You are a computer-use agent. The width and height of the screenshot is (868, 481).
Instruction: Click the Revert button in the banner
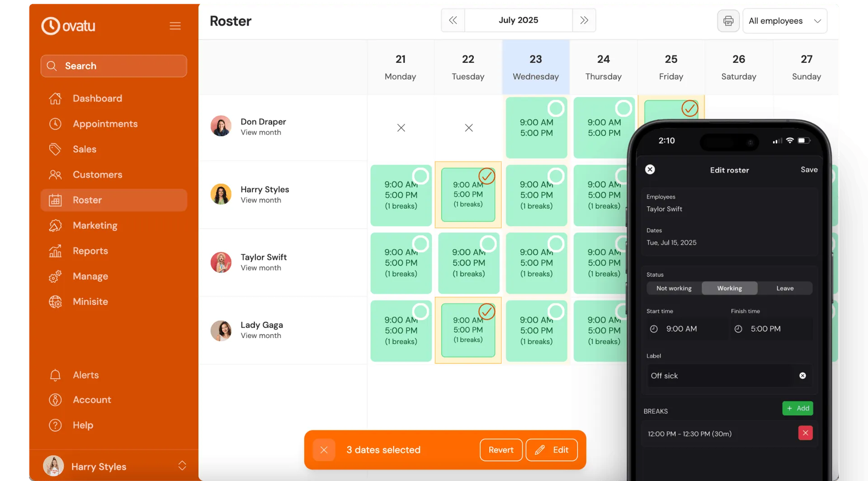click(x=500, y=449)
